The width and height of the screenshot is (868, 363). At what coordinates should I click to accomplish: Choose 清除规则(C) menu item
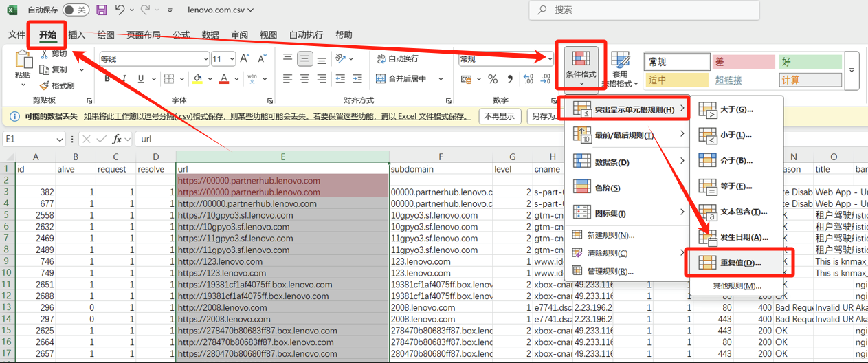[627, 253]
